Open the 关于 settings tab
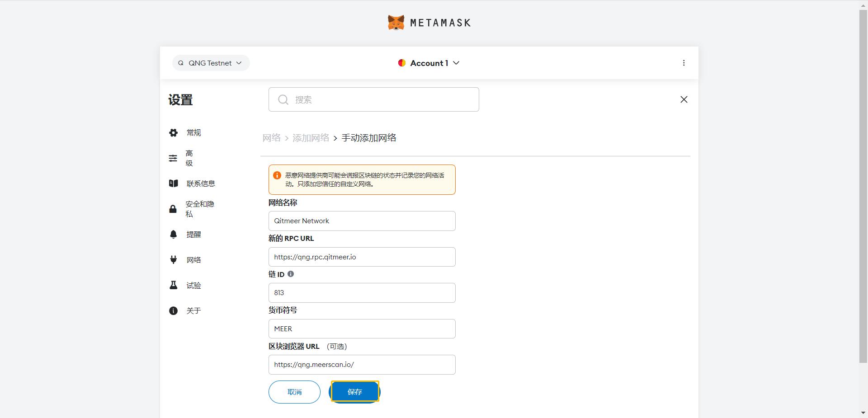 click(193, 310)
